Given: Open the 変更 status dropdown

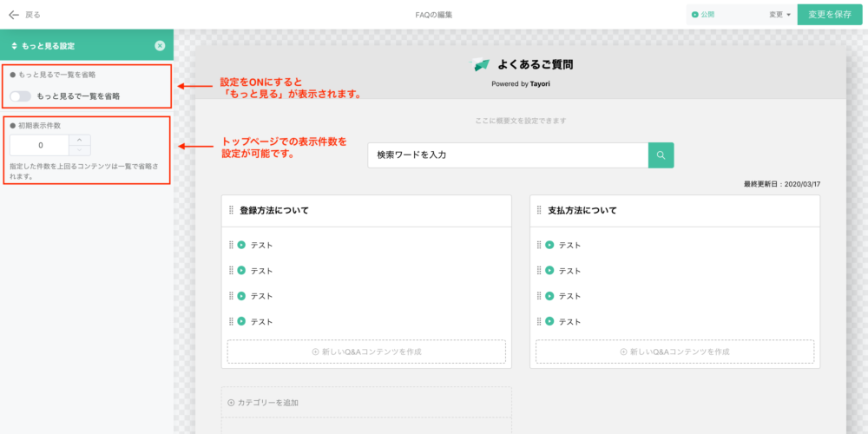Looking at the screenshot, I should point(779,15).
